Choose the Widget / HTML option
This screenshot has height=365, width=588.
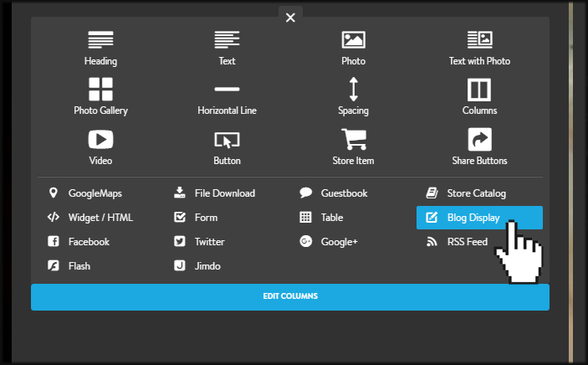90,218
